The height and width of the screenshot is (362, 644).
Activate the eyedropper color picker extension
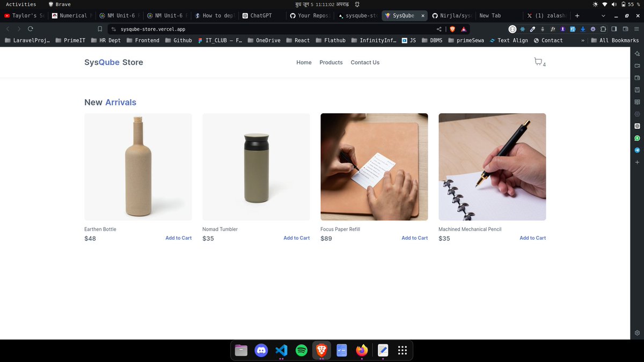point(533,29)
